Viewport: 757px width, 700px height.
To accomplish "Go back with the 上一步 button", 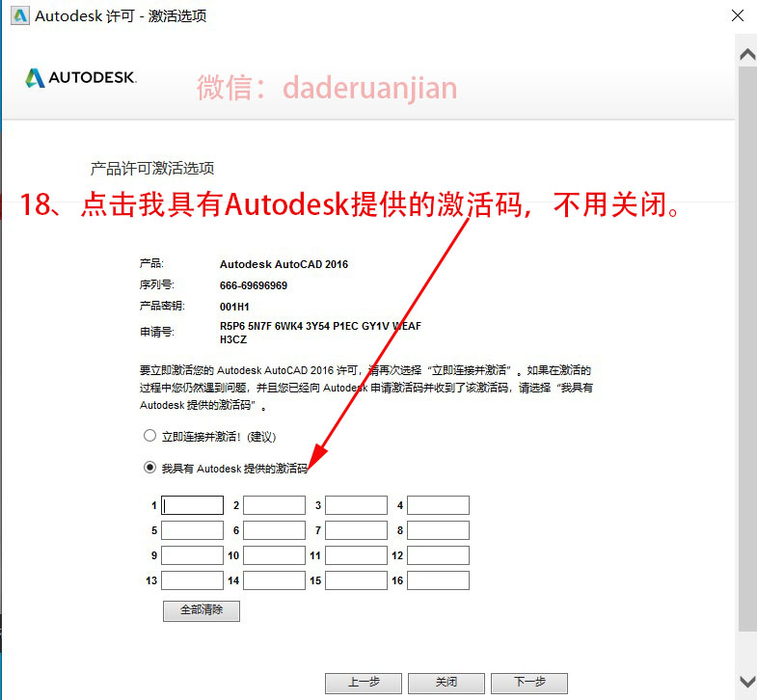I will 364,682.
